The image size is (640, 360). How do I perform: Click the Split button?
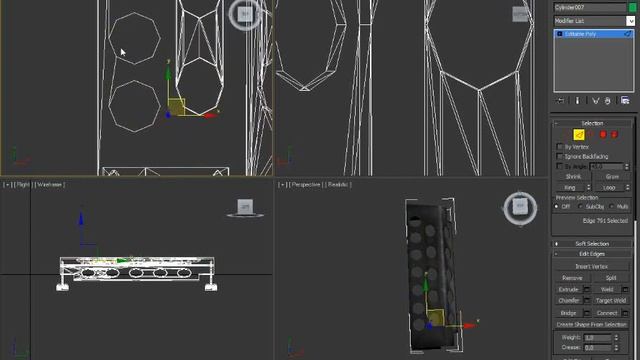pos(611,278)
